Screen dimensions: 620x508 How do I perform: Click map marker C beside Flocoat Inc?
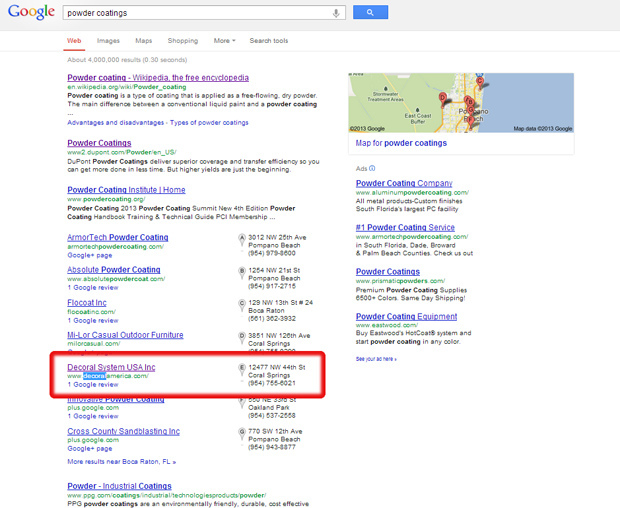(x=241, y=303)
